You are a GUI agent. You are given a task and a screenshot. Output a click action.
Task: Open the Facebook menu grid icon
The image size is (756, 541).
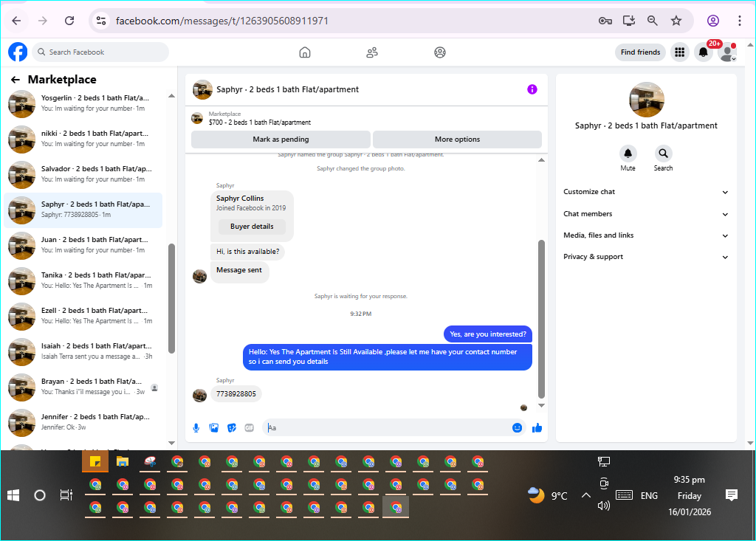pos(680,52)
